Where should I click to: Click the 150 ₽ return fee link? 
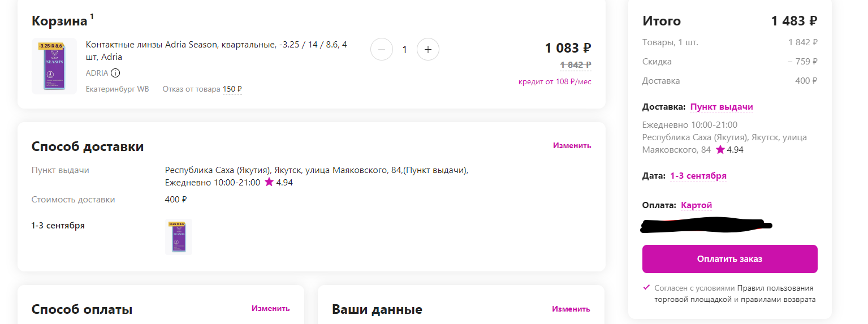232,89
